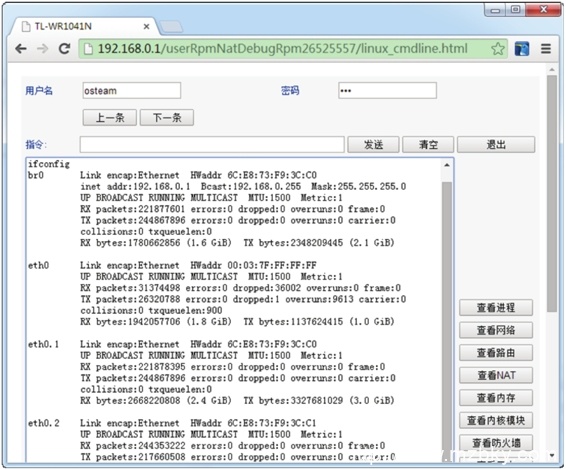Click the blue extension icon in the toolbar

[522, 48]
